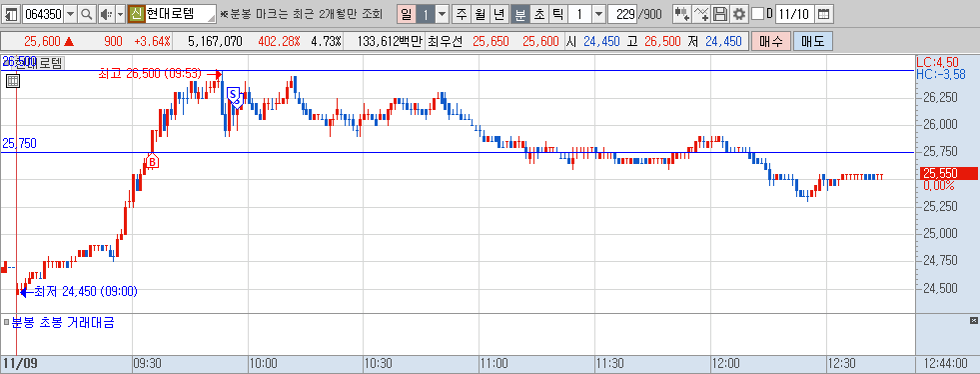980x374 pixels.
Task: Open the calendar date picker icon
Action: [824, 13]
